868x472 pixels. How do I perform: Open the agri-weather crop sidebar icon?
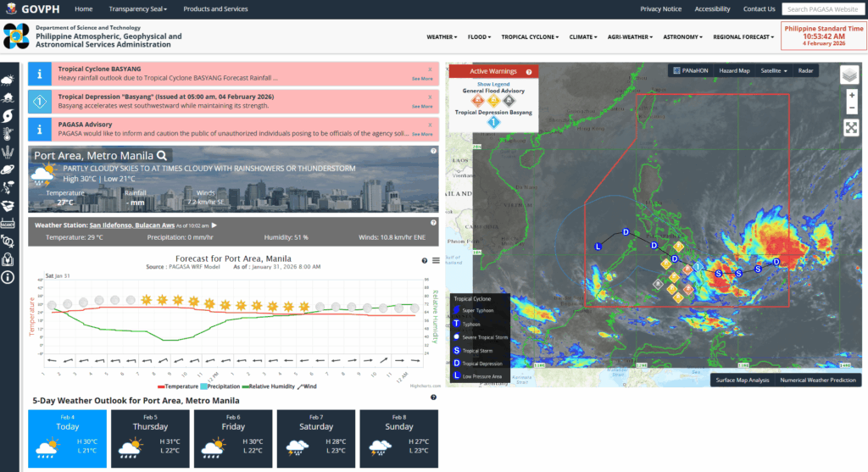pos(8,152)
